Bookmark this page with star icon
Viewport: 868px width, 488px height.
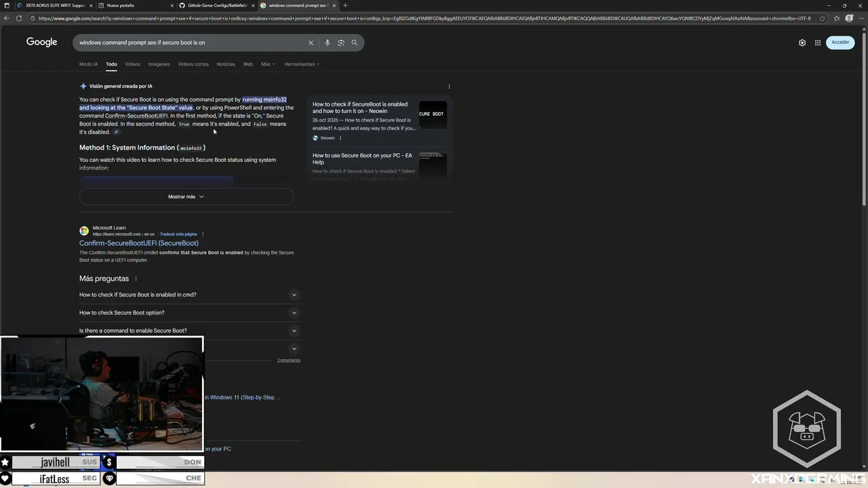point(822,18)
